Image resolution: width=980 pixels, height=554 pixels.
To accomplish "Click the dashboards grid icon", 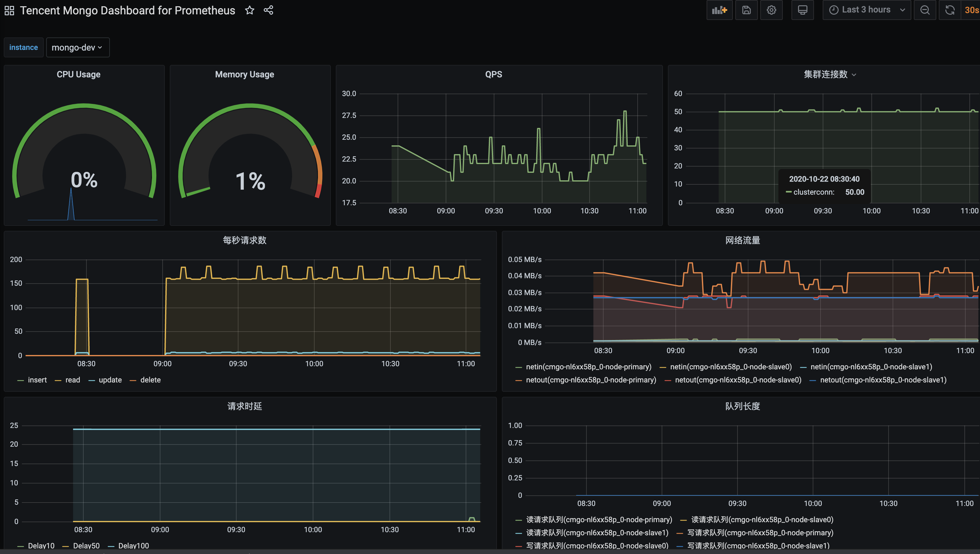I will pos(9,10).
